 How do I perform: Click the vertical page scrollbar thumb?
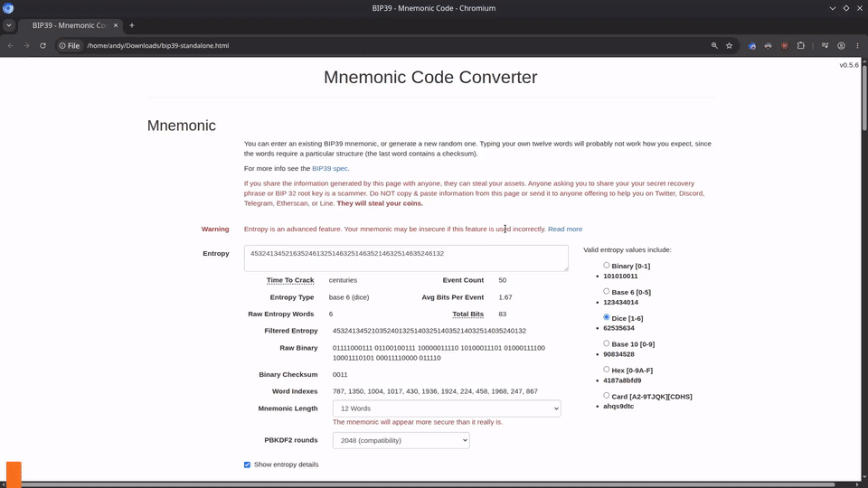point(864,98)
